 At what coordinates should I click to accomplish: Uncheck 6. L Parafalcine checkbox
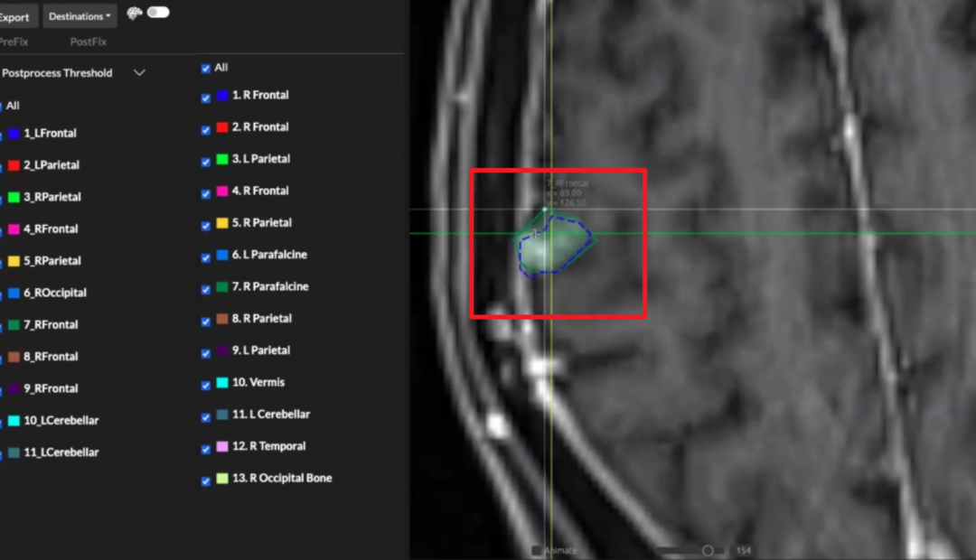(205, 257)
